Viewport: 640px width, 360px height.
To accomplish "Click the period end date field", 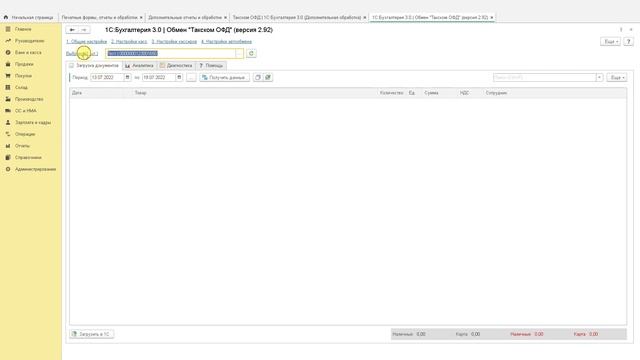I will tap(159, 77).
